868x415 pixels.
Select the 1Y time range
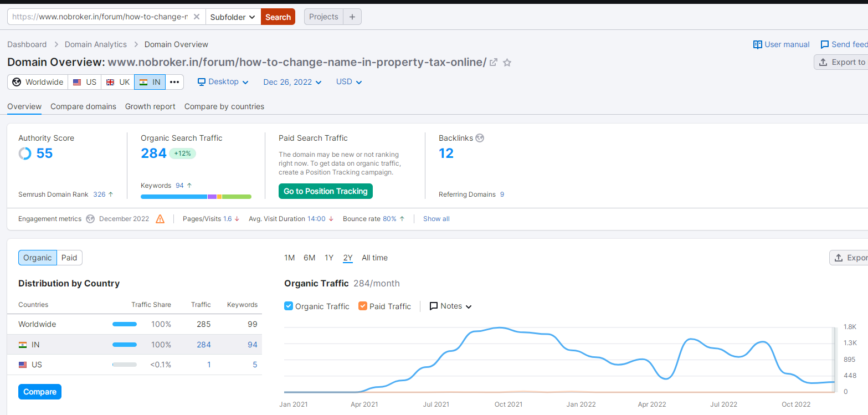pos(329,258)
